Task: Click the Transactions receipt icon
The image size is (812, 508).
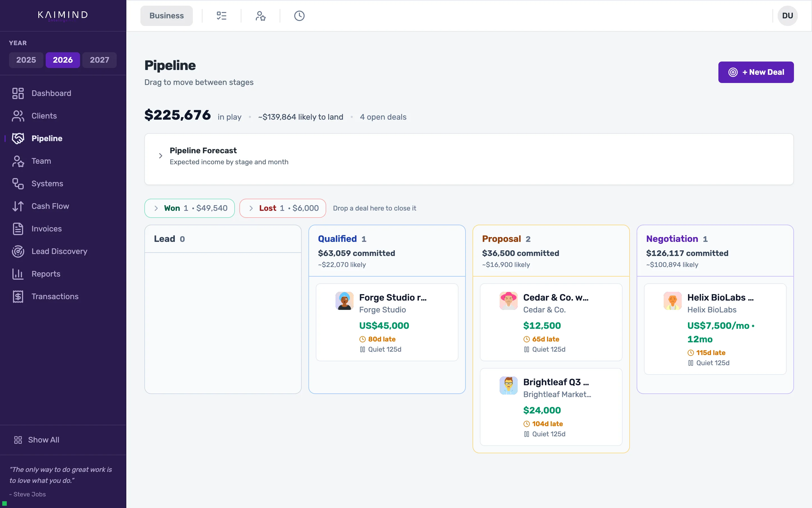Action: tap(18, 296)
